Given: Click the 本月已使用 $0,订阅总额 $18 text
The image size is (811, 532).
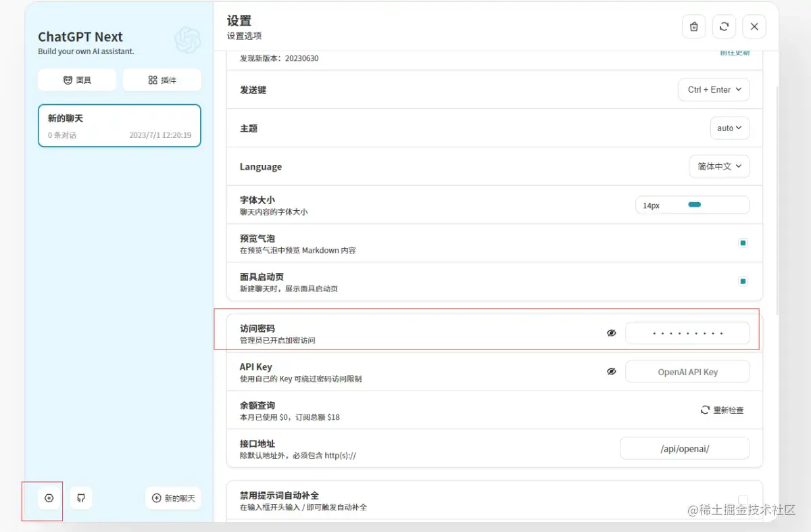Looking at the screenshot, I should (290, 417).
